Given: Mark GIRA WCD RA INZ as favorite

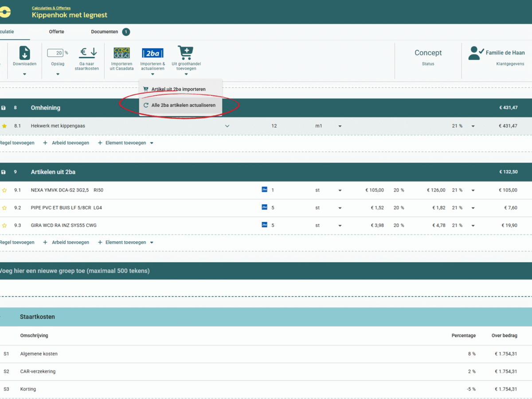Looking at the screenshot, I should click(x=4, y=226).
